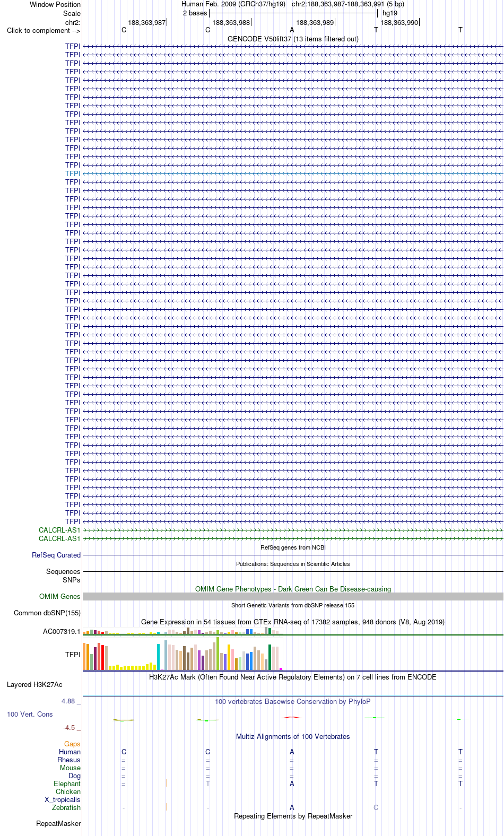Click the cyan bar in the TFPI expression chart
The image size is (504, 836).
coord(159,657)
